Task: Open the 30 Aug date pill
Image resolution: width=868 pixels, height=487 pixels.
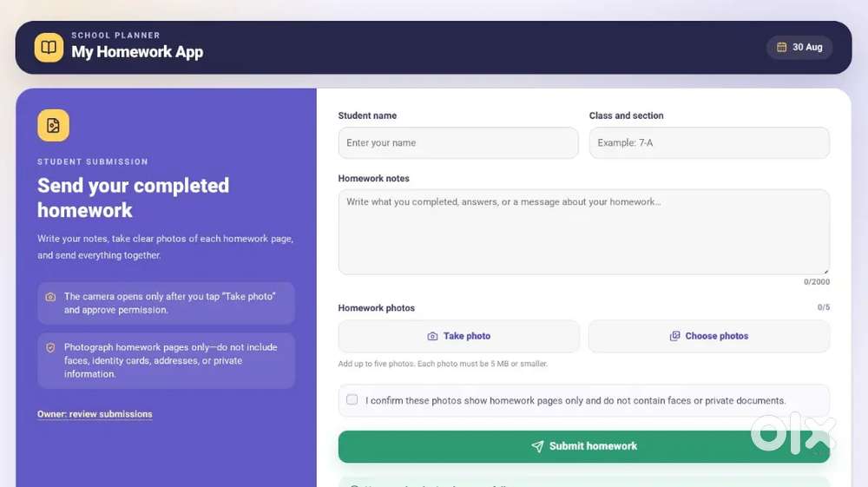Action: coord(799,47)
